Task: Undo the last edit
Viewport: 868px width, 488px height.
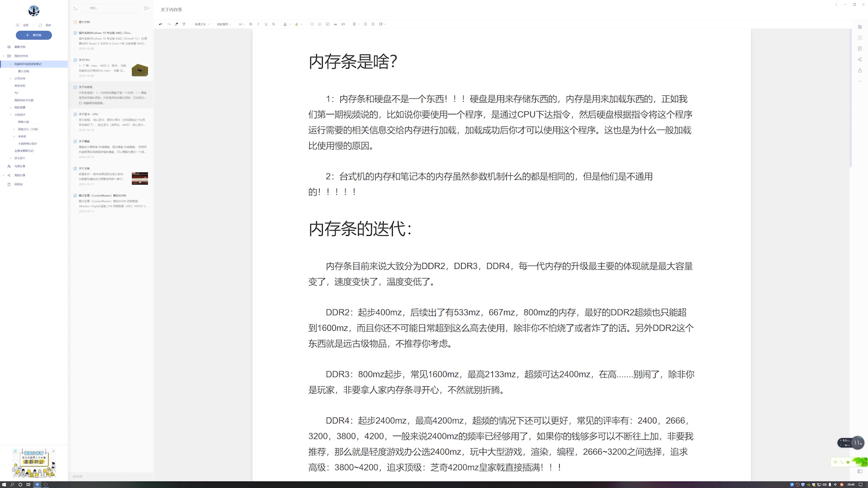Action: tap(161, 24)
